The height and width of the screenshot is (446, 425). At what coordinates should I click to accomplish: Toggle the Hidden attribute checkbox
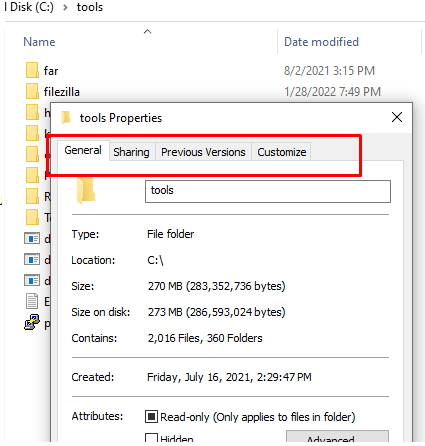151,438
